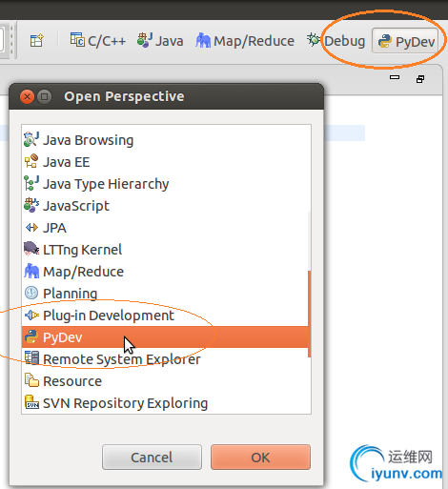Switch to the Map/Reduce perspective in toolbar
Image resolution: width=448 pixels, height=489 pixels.
click(245, 41)
